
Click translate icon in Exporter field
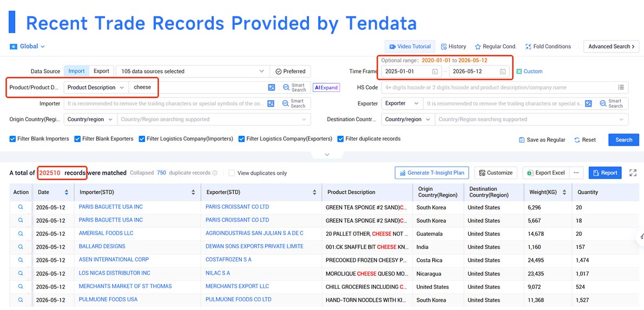(589, 103)
